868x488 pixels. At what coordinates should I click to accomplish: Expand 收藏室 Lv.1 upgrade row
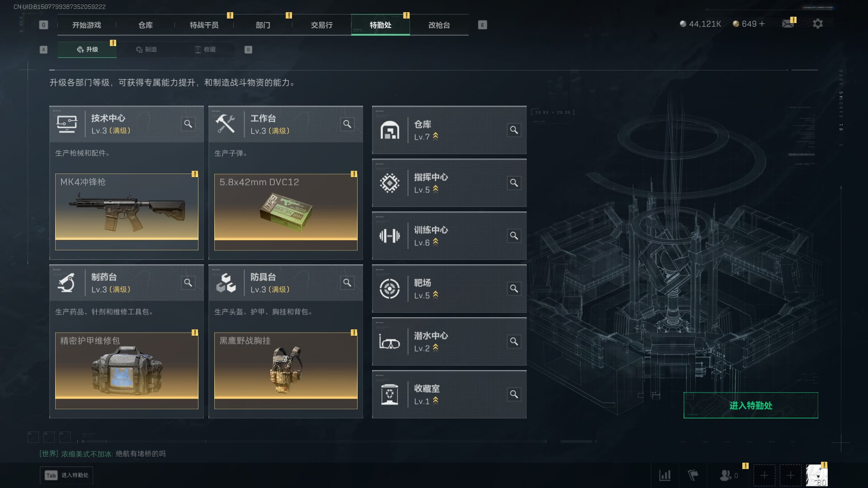coord(449,394)
